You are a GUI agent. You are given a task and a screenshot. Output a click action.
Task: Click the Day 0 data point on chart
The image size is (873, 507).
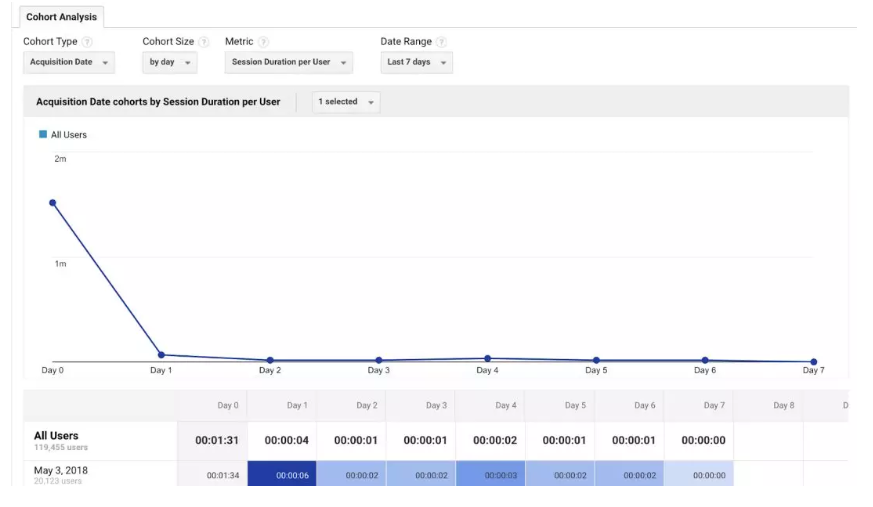[53, 202]
